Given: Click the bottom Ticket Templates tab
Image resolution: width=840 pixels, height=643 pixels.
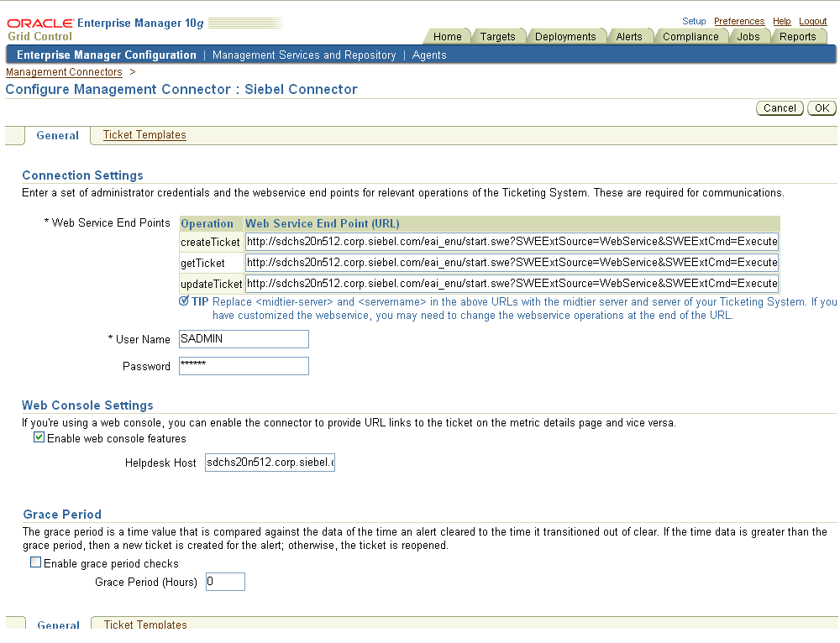Looking at the screenshot, I should click(145, 625).
